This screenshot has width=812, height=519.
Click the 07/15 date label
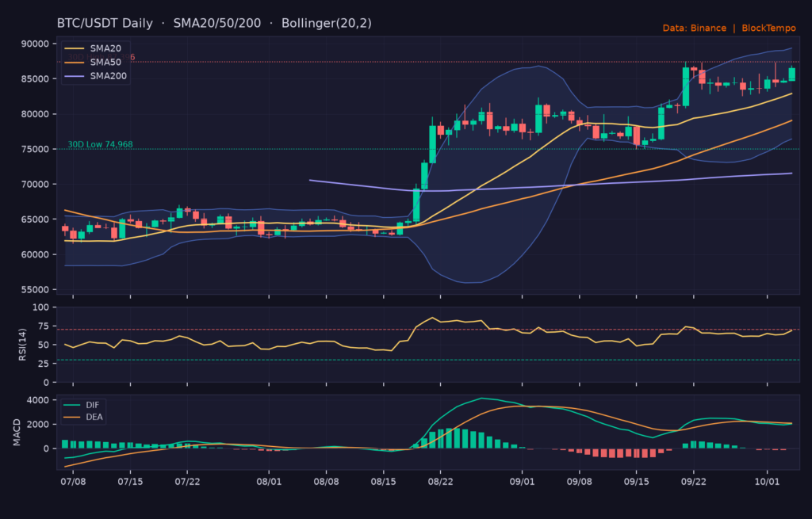point(130,482)
